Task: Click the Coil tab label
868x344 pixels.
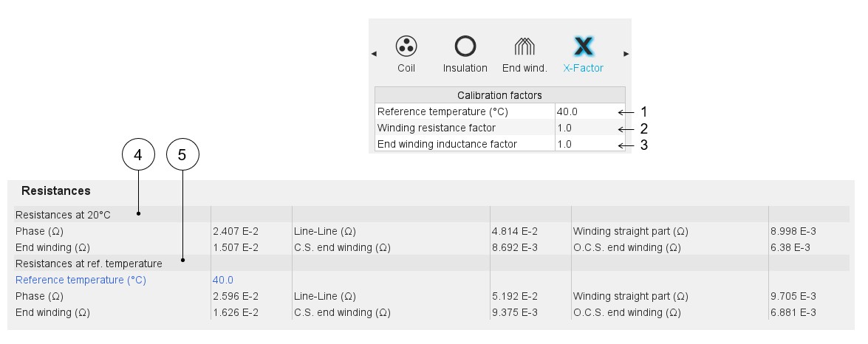Action: [x=406, y=68]
